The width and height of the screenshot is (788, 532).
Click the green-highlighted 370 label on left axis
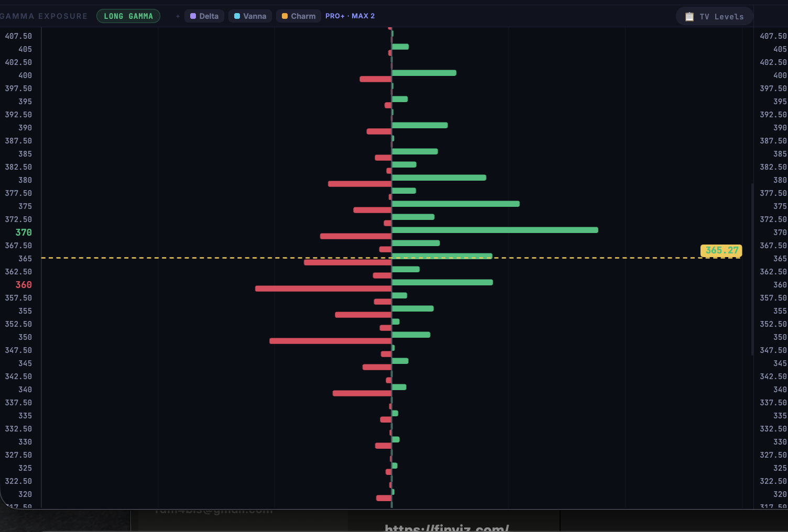point(24,232)
